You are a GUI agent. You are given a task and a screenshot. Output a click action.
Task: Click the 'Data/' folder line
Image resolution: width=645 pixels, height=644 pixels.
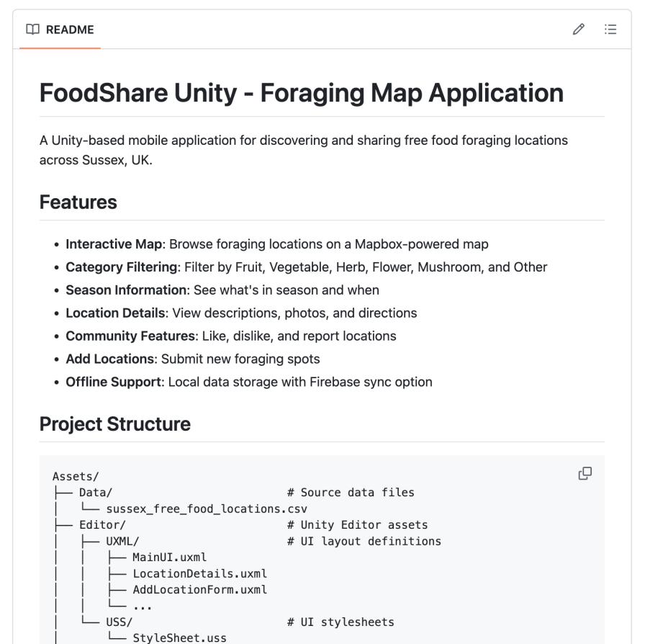96,493
